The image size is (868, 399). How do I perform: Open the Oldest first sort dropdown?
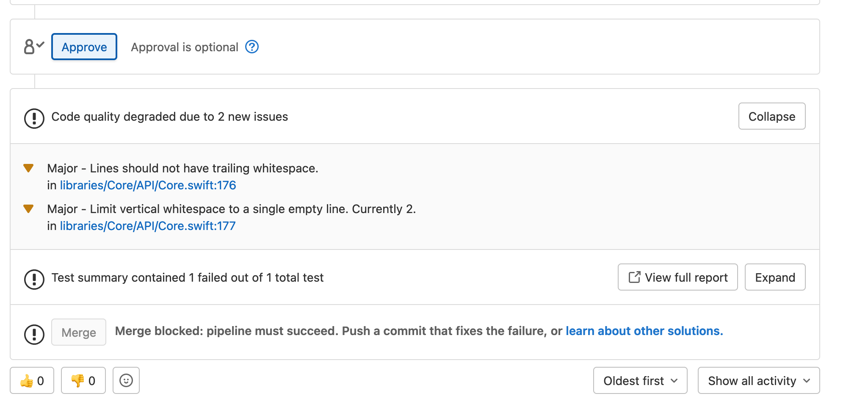point(639,380)
